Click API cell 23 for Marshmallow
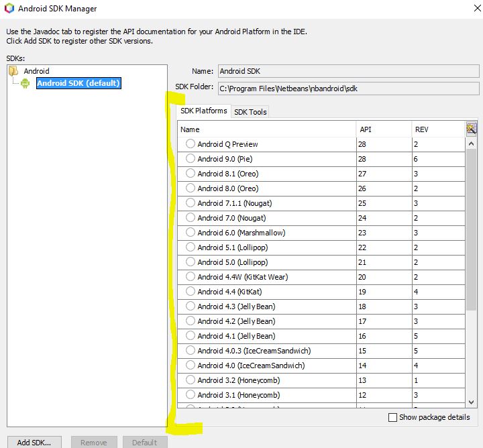Viewport: 483px width, 448px height. pyautogui.click(x=384, y=233)
